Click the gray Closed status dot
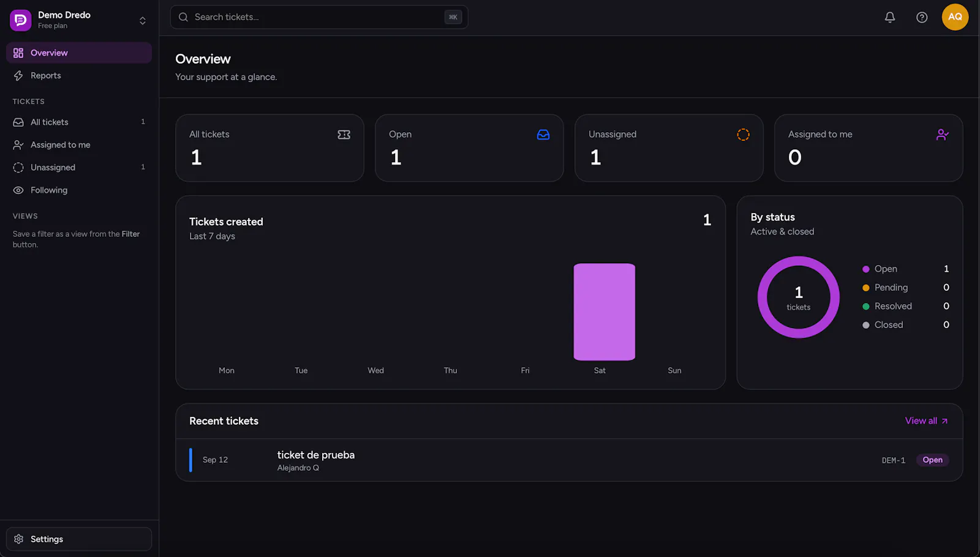 coord(866,325)
